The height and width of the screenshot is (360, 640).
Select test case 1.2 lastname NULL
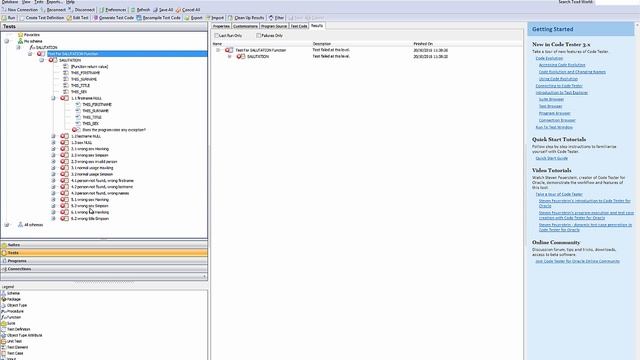[x=80, y=136]
